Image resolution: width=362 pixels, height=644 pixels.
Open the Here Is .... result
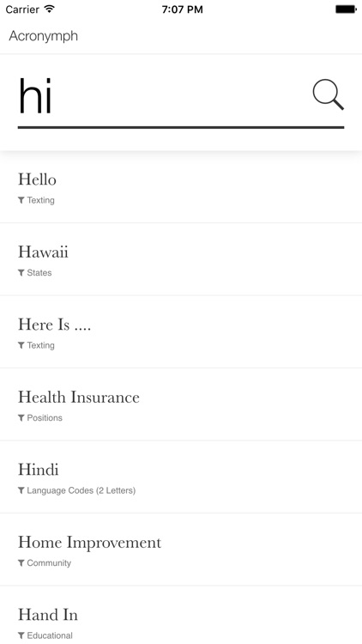click(181, 331)
